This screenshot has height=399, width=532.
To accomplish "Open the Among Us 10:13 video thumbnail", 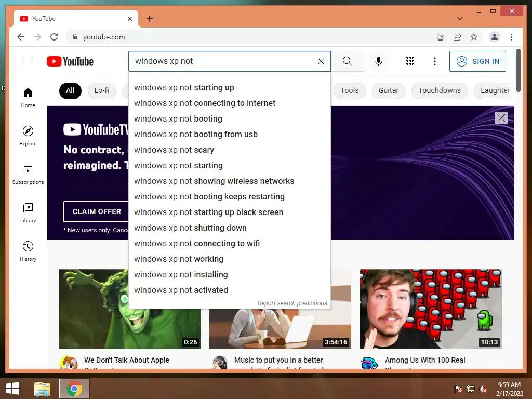I will 431,309.
